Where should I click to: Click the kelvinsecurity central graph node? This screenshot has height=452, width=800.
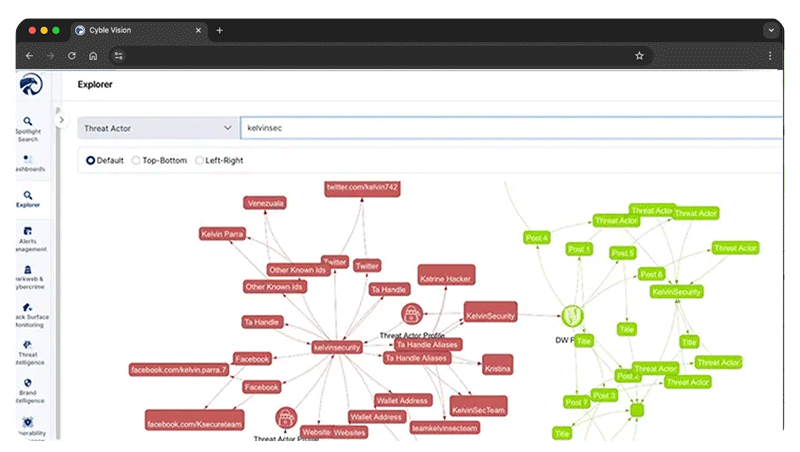coord(337,347)
